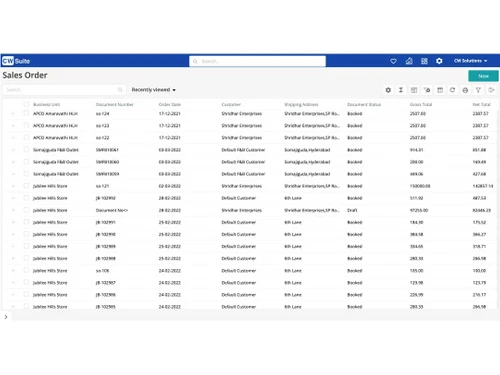Sort by the Document Status column header
500x375 pixels.
pos(364,105)
